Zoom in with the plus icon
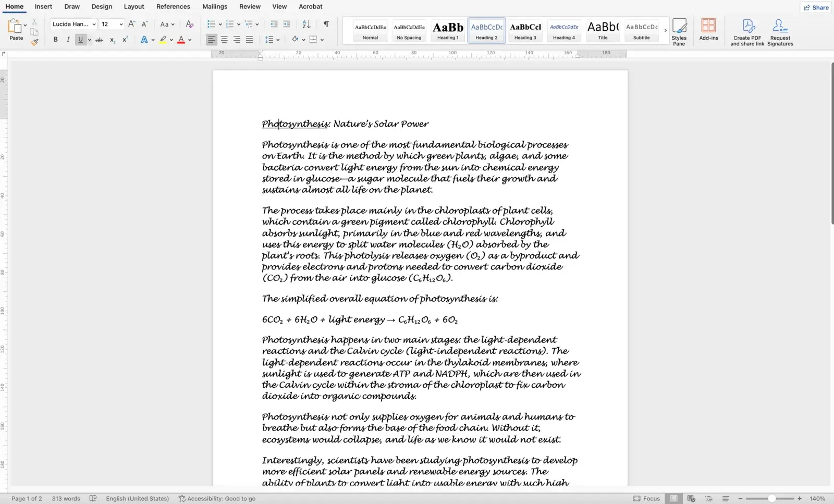The height and width of the screenshot is (504, 834). coord(800,499)
